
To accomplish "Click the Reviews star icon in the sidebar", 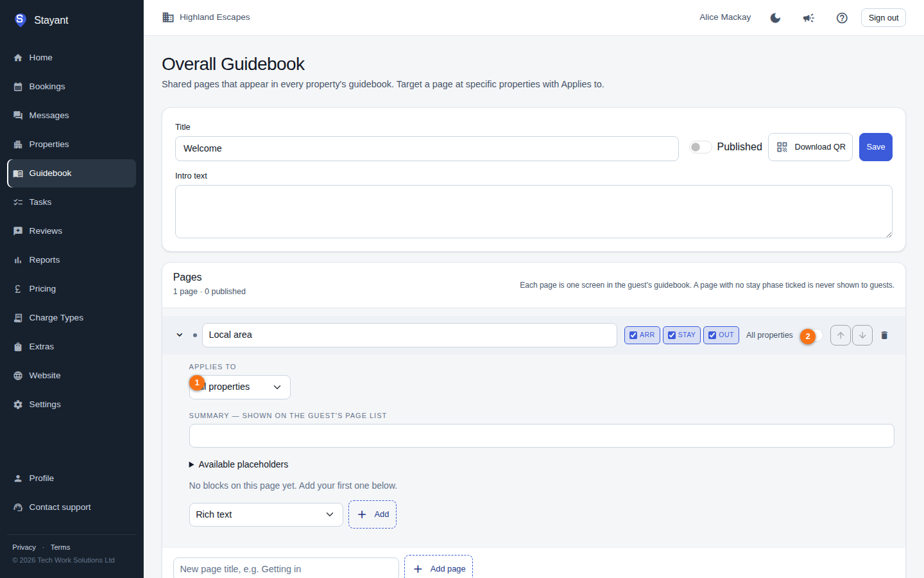I will click(x=18, y=231).
